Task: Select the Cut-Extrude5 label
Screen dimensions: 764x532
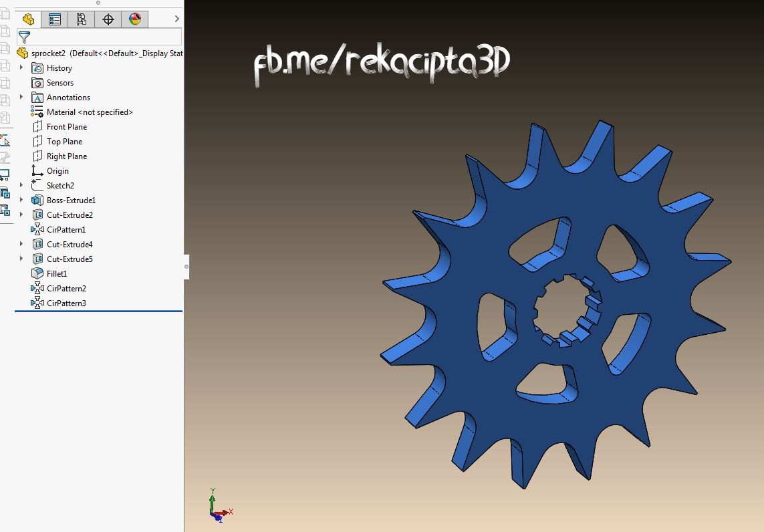Action: tap(70, 259)
